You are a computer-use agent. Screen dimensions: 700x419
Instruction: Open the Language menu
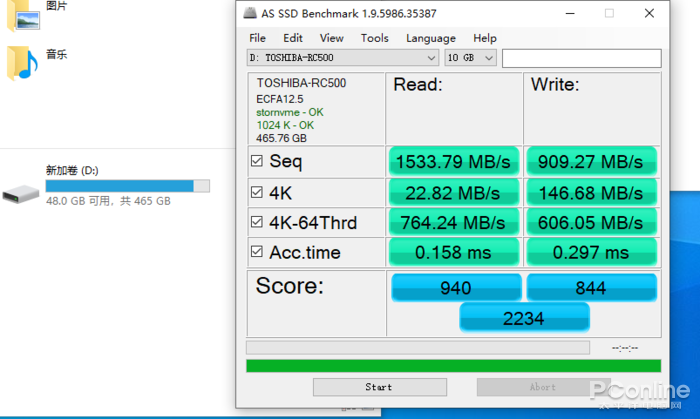click(x=431, y=38)
